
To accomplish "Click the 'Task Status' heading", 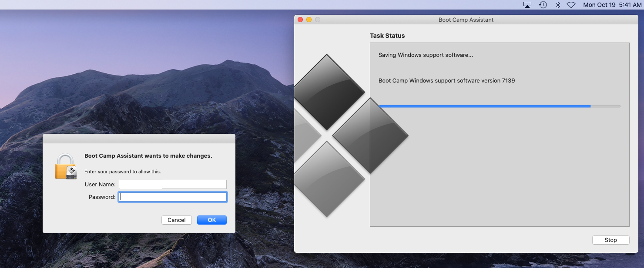I will 387,36.
